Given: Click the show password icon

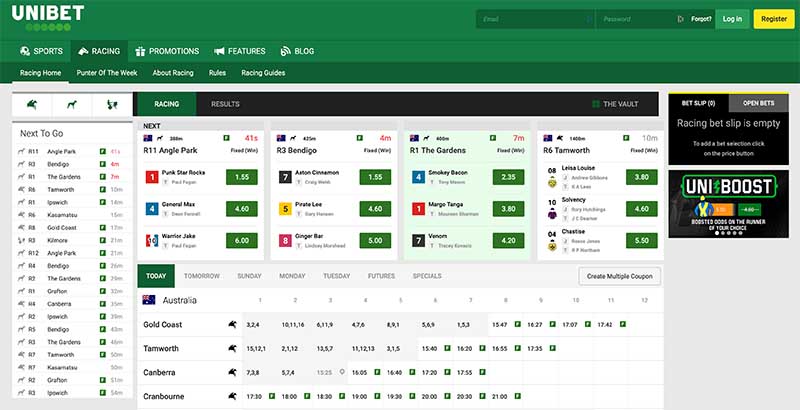Looking at the screenshot, I should point(680,19).
